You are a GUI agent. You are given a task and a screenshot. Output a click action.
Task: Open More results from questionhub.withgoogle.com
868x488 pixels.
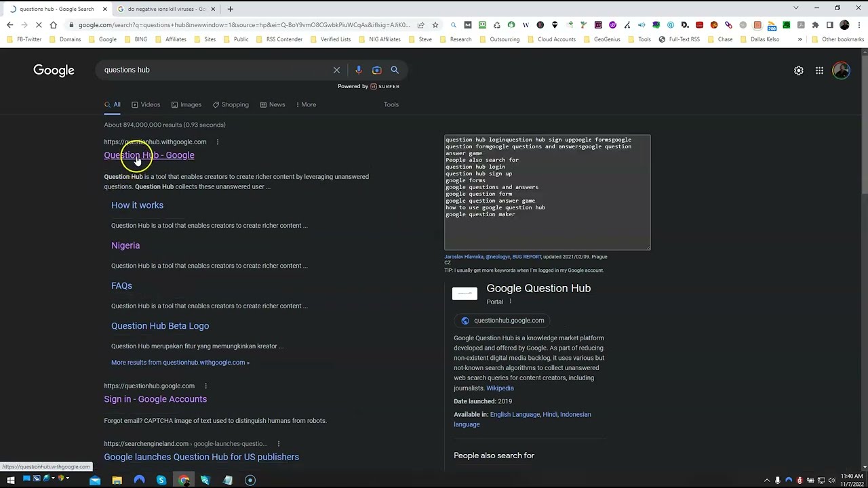coord(180,363)
